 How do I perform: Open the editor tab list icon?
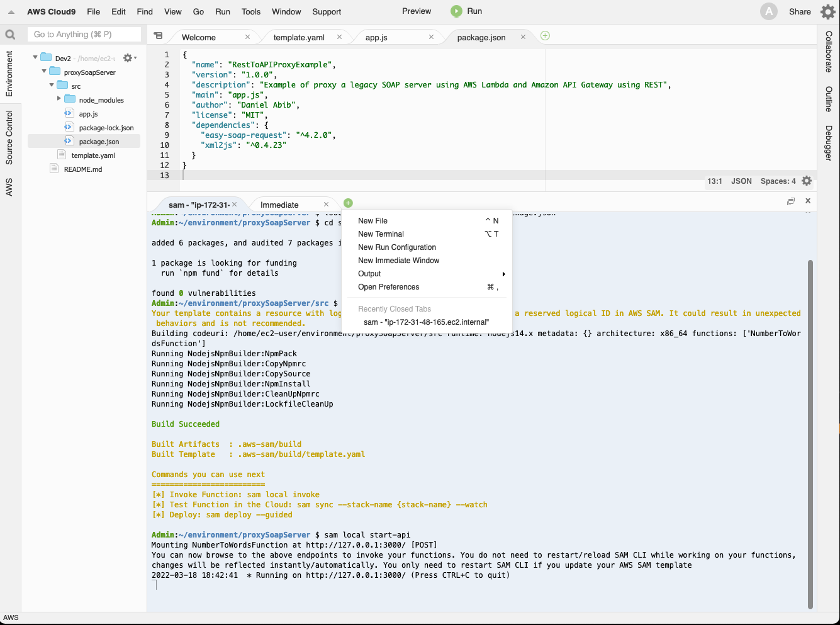[x=158, y=37]
